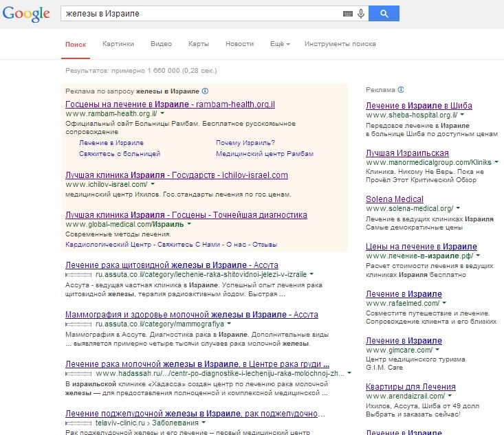The width and height of the screenshot is (504, 435).
Task: Select the Поиск tab
Action: click(76, 45)
